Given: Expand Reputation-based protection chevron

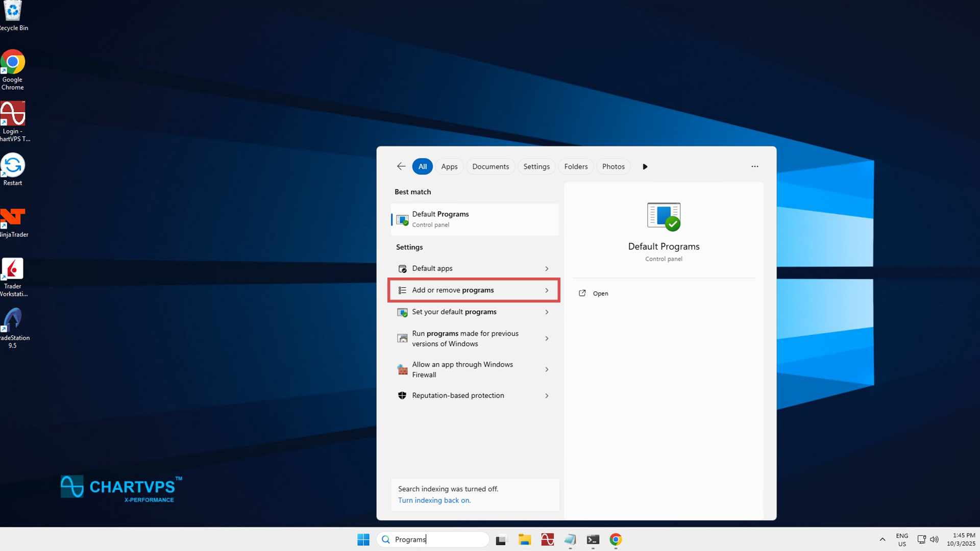Looking at the screenshot, I should click(x=547, y=395).
